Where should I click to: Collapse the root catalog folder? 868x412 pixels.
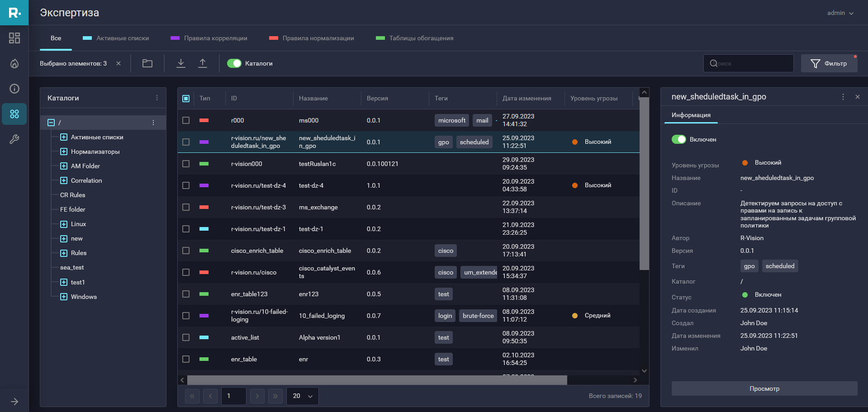(x=51, y=123)
